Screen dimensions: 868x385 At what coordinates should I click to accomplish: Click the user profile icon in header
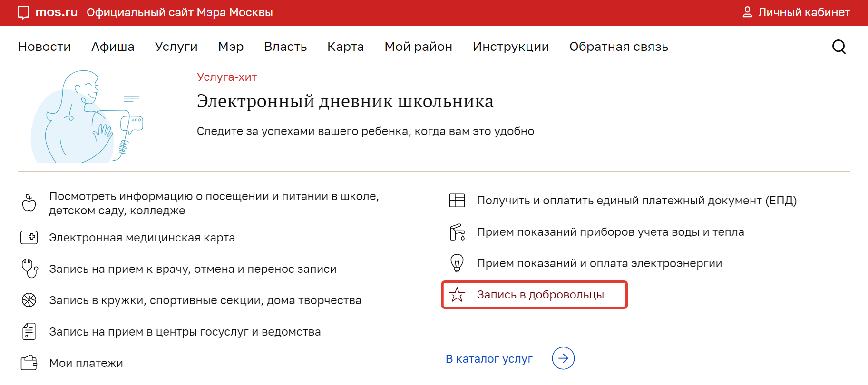pyautogui.click(x=747, y=12)
